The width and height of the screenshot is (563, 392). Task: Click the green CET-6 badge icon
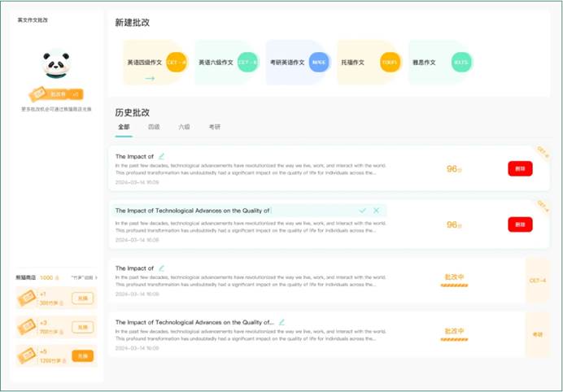pyautogui.click(x=247, y=62)
